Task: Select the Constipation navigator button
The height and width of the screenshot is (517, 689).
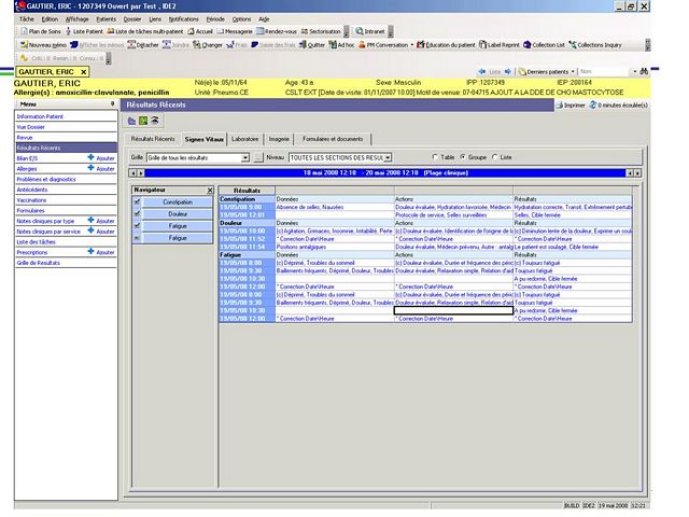Action: click(178, 202)
